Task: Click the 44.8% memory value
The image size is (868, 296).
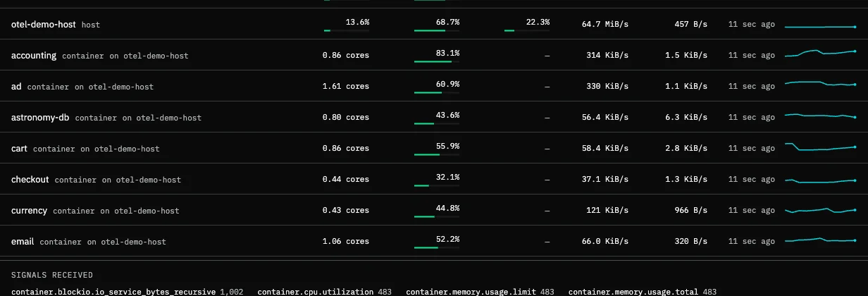Action: pyautogui.click(x=447, y=208)
